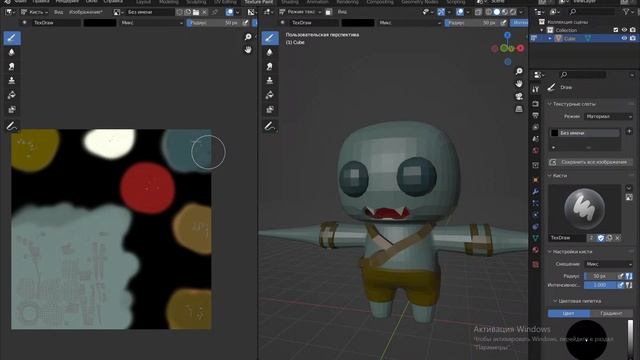Open the Смешение Микс dropdown in Properties
The height and width of the screenshot is (360, 640).
[x=608, y=264]
